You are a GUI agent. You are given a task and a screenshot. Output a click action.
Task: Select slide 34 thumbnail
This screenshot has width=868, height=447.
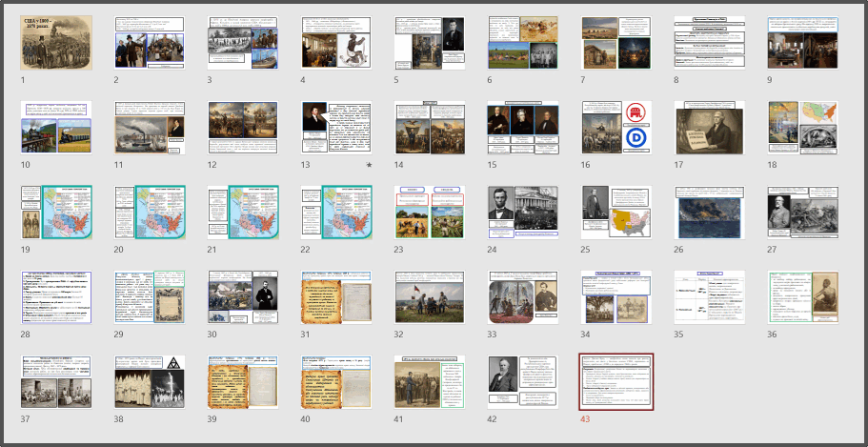pos(616,297)
